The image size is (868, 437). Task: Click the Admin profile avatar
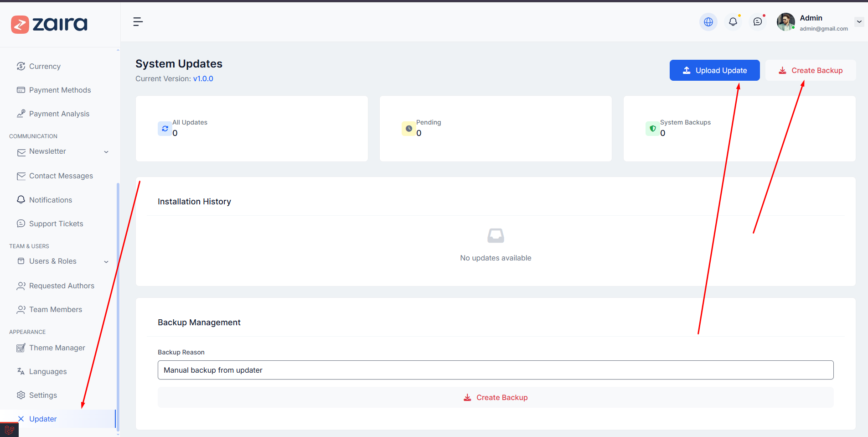point(785,22)
